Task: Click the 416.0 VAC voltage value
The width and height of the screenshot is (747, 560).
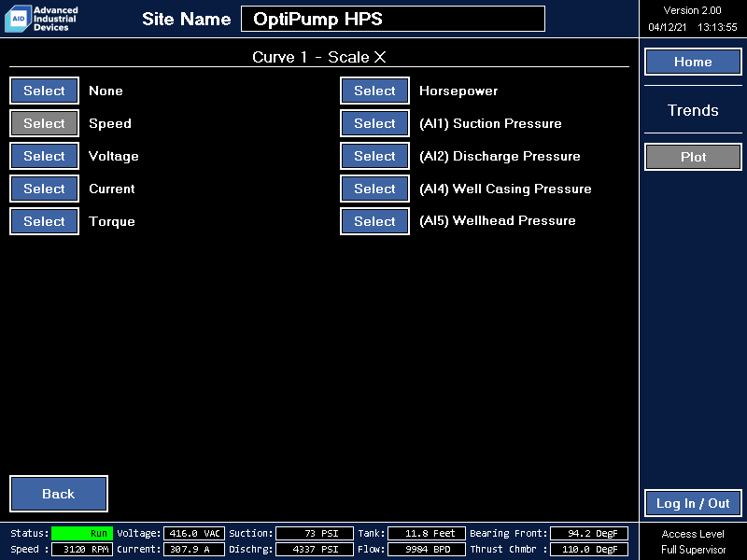Action: tap(194, 533)
